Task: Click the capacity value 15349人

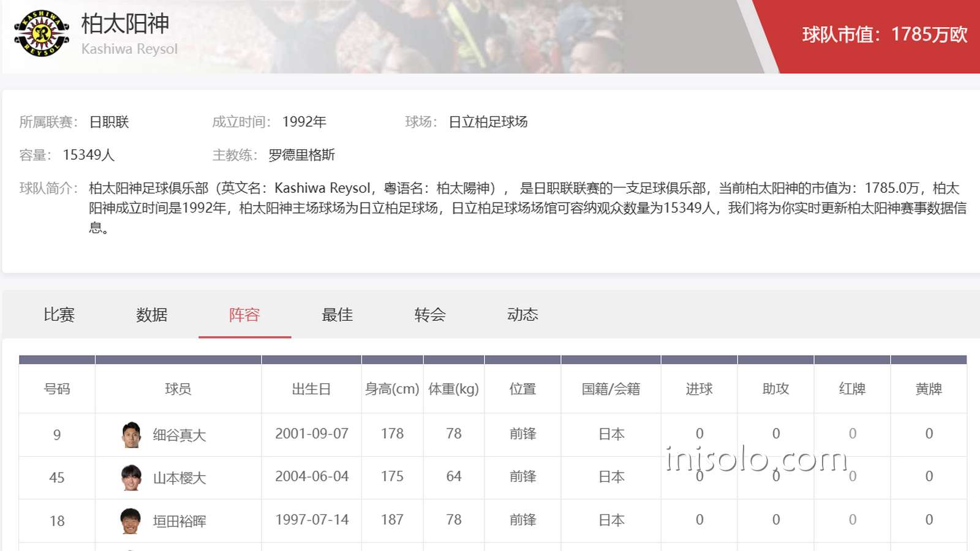Action: [x=89, y=155]
